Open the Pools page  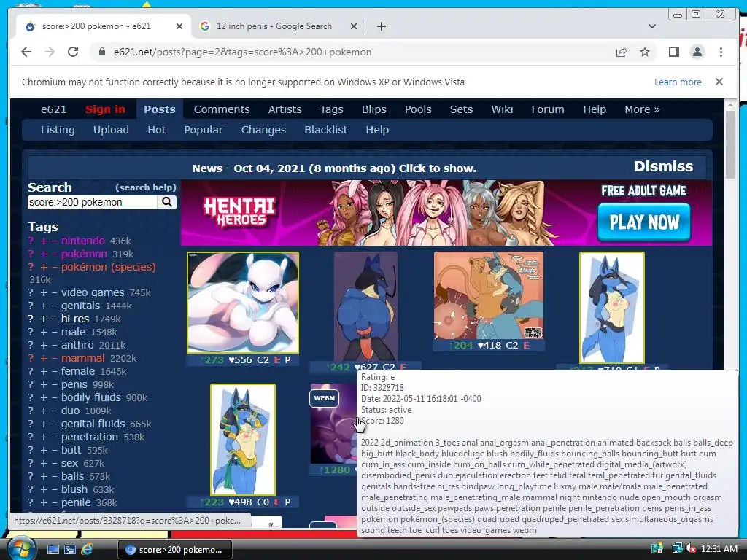click(x=418, y=109)
